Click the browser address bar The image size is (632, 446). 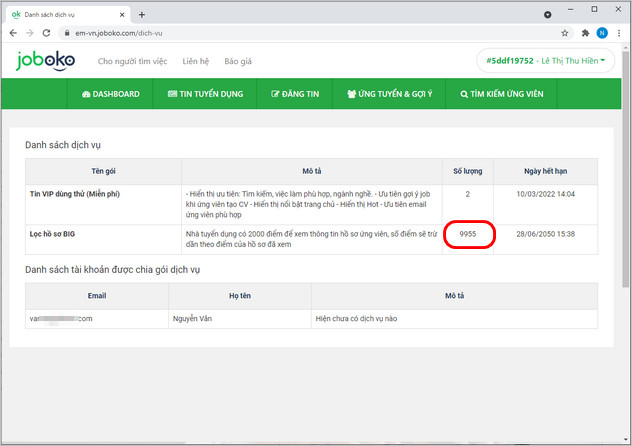[x=300, y=33]
